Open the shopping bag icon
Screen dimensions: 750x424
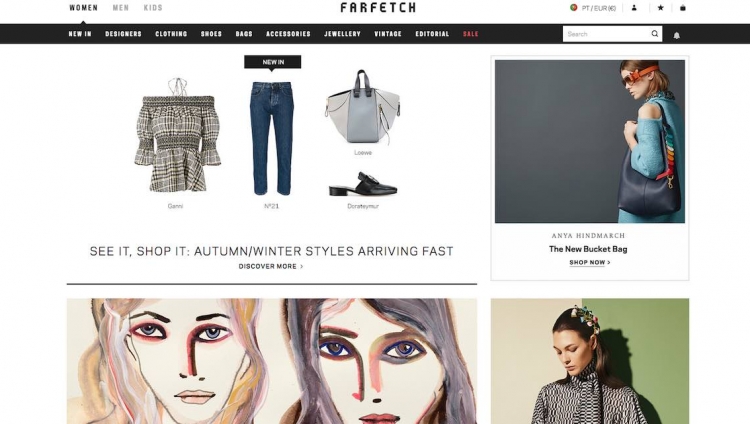(x=683, y=8)
